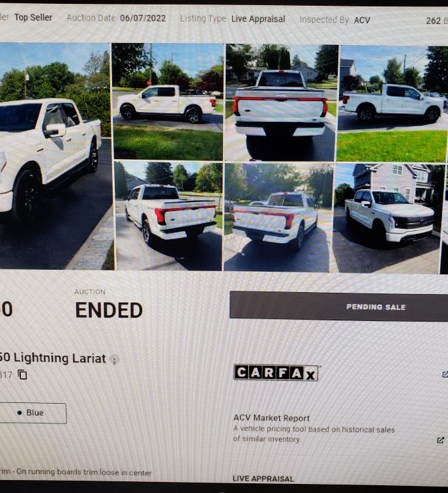Click the Top Seller label

coord(33,18)
